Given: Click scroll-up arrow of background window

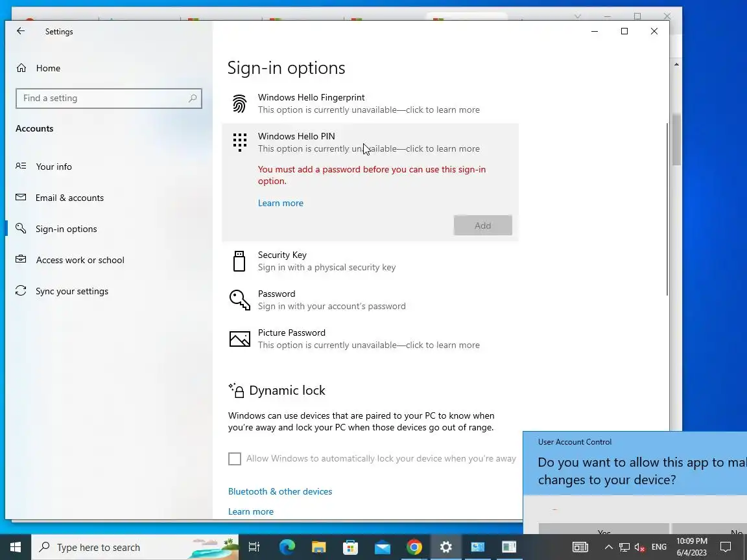Looking at the screenshot, I should 676,64.
